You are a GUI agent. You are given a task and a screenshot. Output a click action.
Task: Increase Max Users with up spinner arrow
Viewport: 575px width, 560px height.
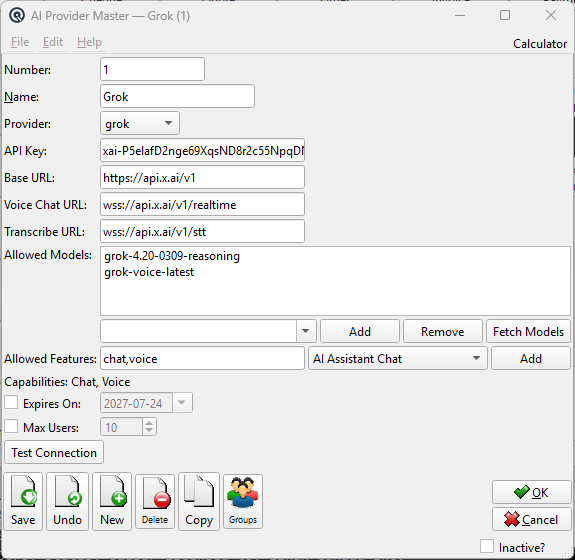click(149, 422)
